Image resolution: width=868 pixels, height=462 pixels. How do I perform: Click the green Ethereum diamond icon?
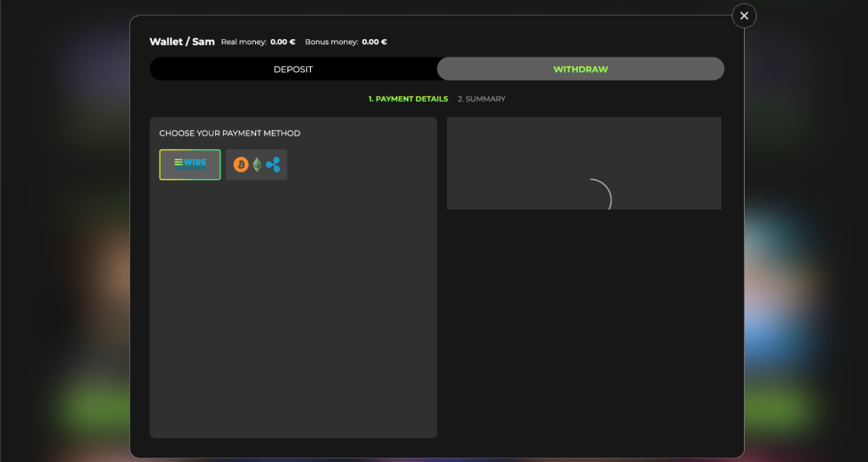(257, 164)
